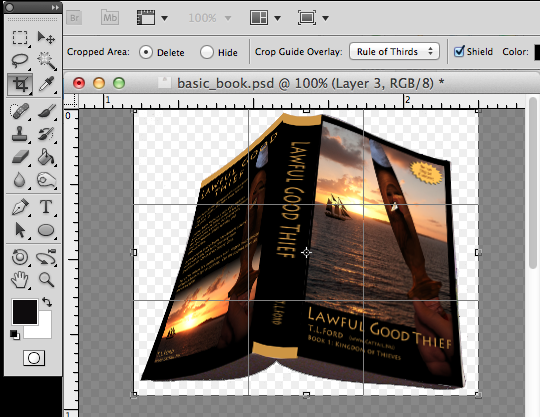540x417 pixels.
Task: Select the Spot Healing Brush tool
Action: [20, 111]
